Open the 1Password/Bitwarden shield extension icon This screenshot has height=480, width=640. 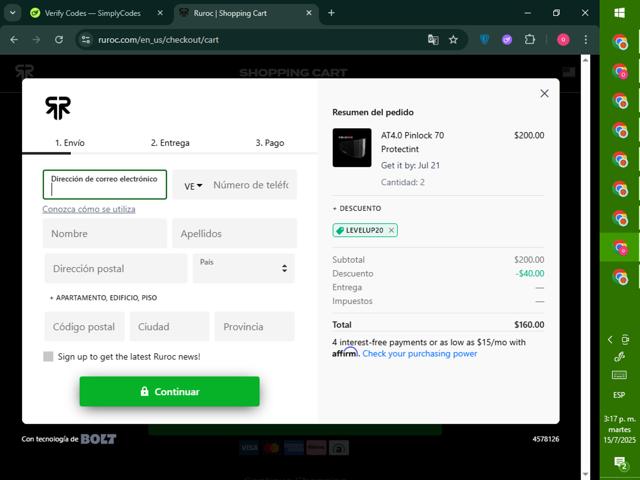pyautogui.click(x=484, y=40)
